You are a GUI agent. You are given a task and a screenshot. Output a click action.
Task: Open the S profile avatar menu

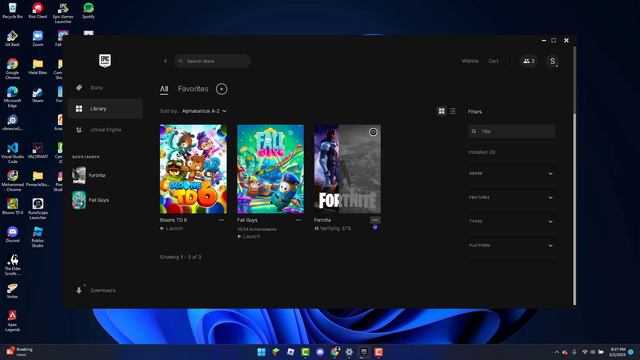point(552,61)
